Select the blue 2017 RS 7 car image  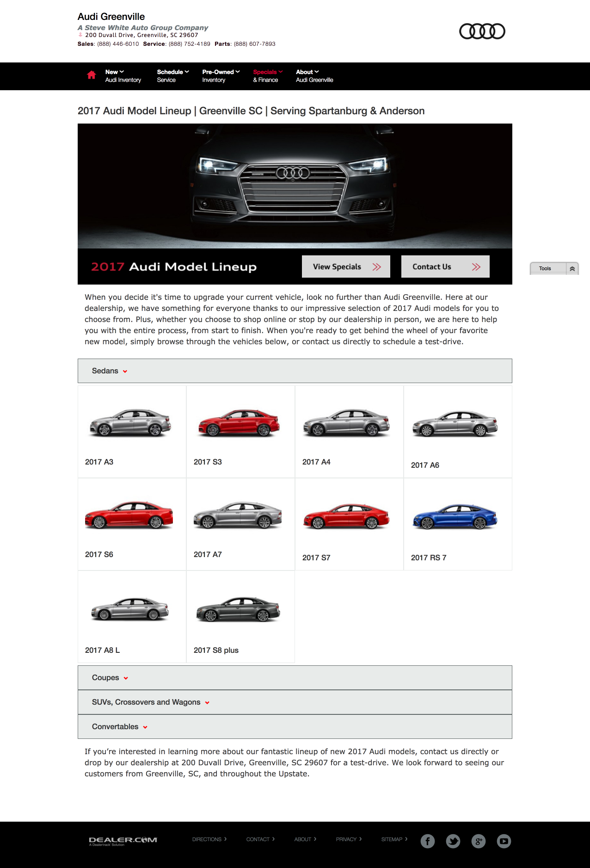[455, 516]
